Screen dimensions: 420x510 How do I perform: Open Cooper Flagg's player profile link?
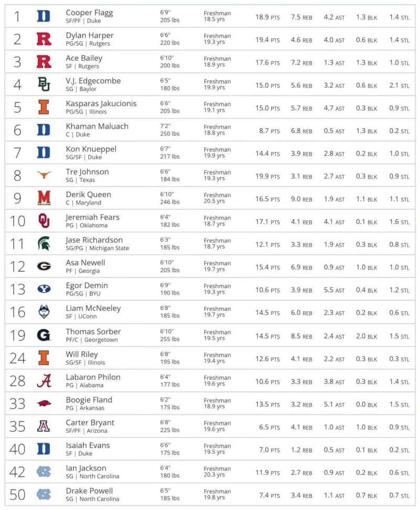coord(89,13)
